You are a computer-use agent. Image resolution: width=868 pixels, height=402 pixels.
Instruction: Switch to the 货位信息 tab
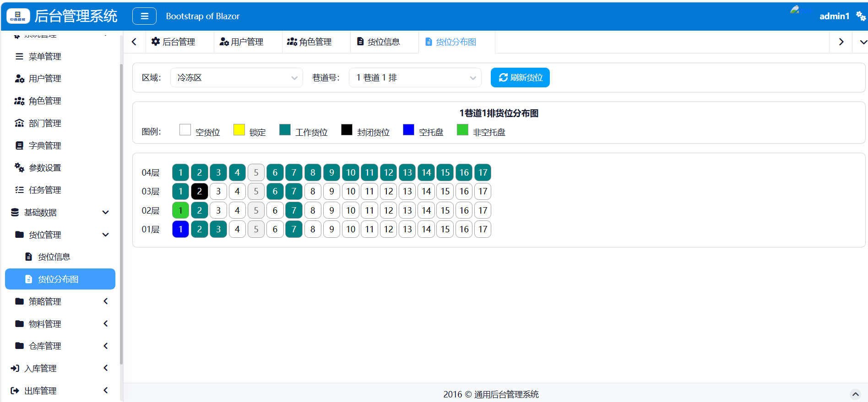point(384,42)
